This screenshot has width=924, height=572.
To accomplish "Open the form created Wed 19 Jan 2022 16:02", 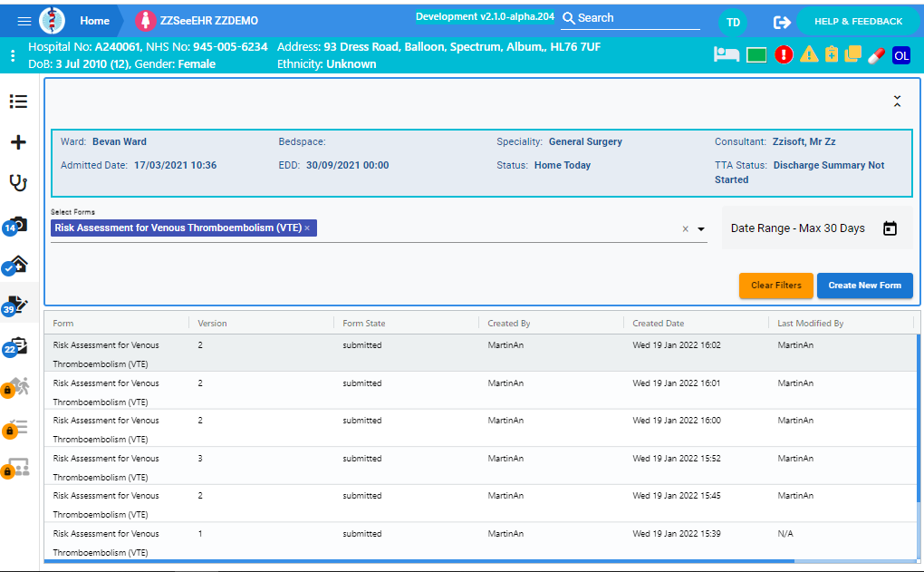I will (x=480, y=353).
